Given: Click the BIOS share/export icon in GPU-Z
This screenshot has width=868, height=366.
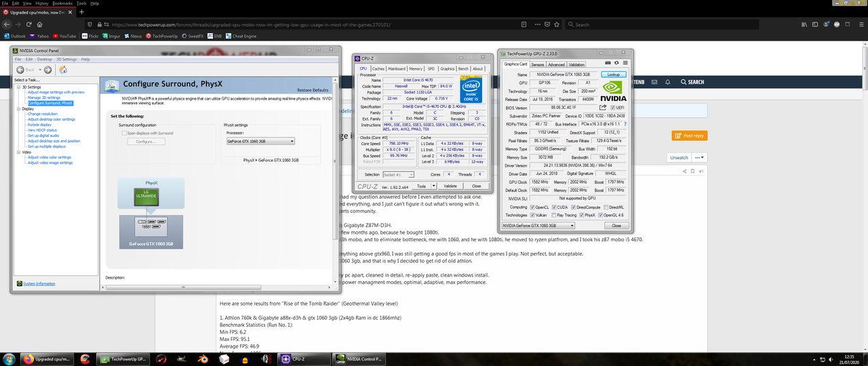Looking at the screenshot, I should 603,107.
